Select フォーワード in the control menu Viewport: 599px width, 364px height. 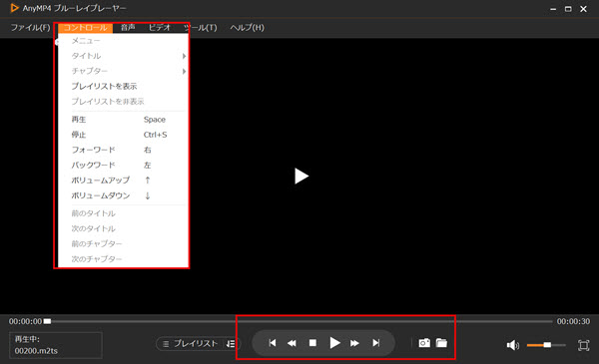pos(123,150)
